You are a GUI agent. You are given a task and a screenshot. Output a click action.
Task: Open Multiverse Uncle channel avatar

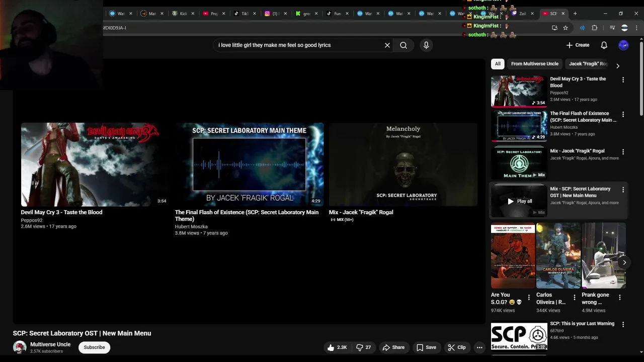coord(20,347)
